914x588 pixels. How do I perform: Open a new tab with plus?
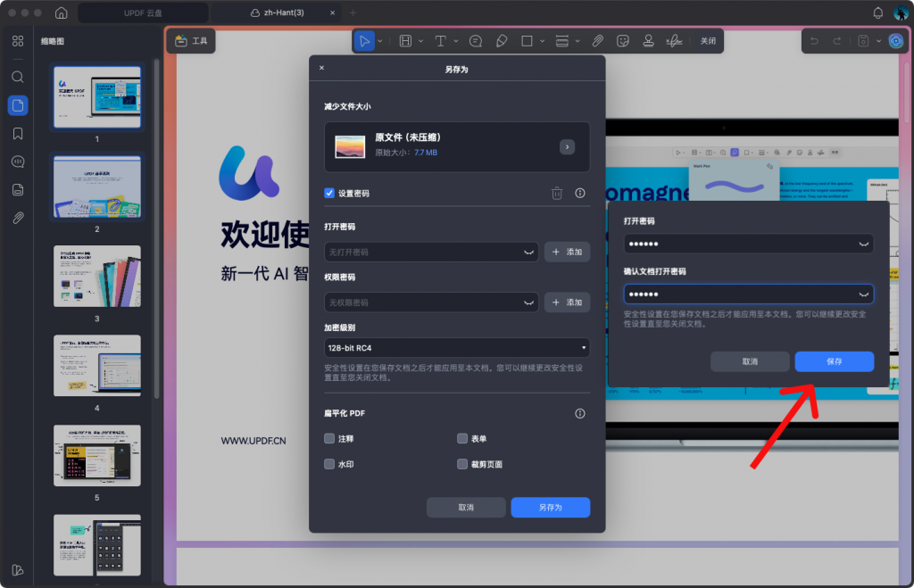353,12
